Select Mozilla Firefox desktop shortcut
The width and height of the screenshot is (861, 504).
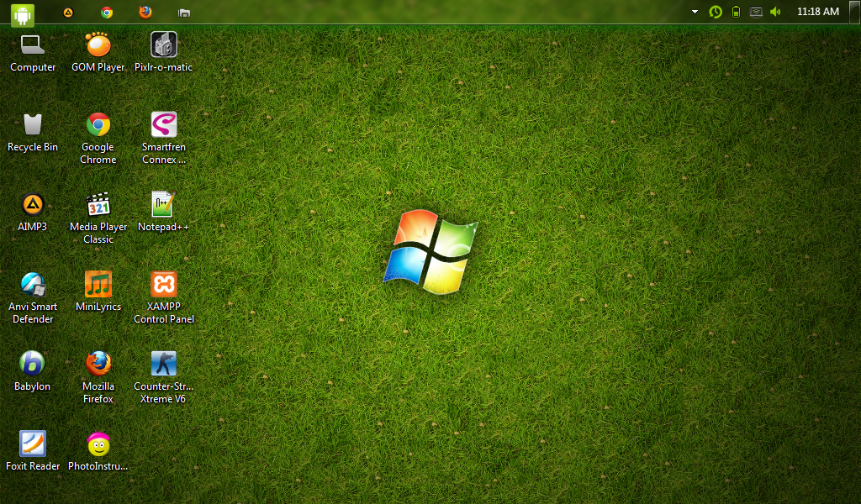tap(98, 378)
